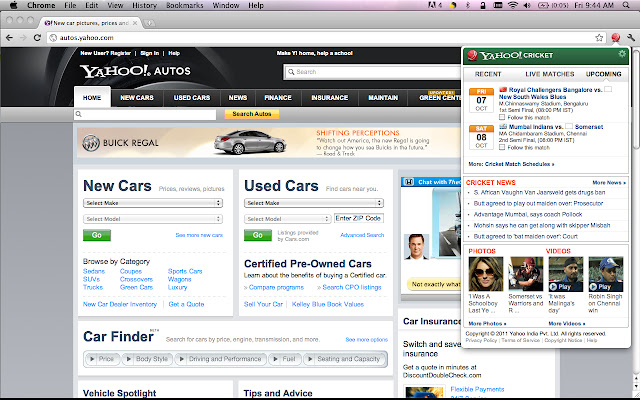Viewport: 640px width, 400px height.
Task: Expand the Used Cars Select Make dropdown
Action: pyautogui.click(x=313, y=203)
